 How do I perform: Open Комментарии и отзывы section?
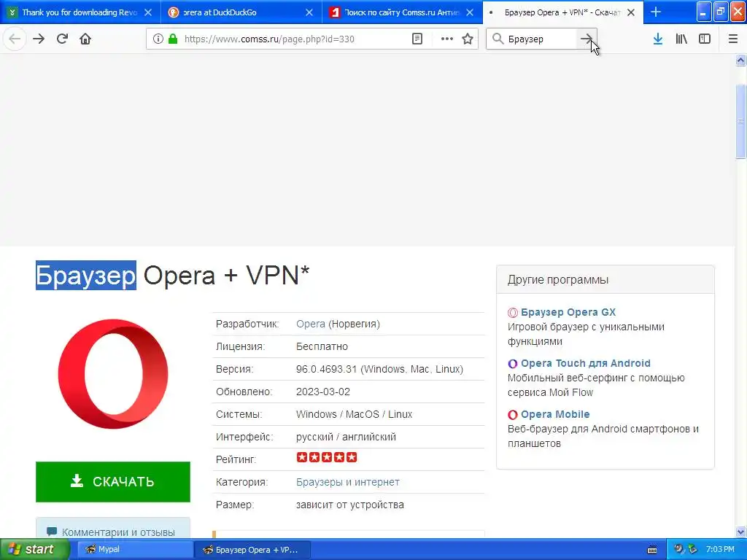113,532
